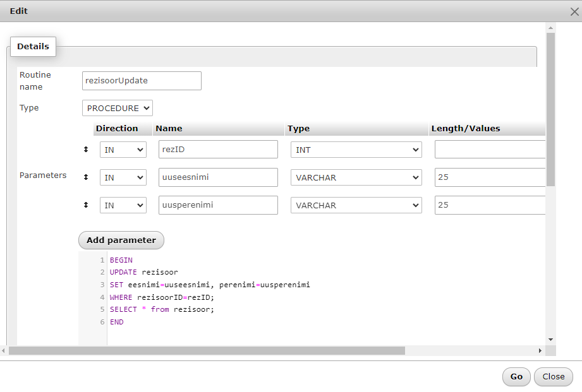
Task: Click the vertical scrollbar thumb
Action: (x=551, y=109)
